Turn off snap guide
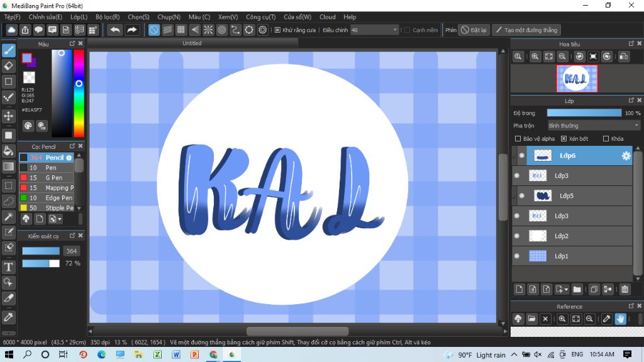Viewport: 644px width, 362px height. (154, 30)
